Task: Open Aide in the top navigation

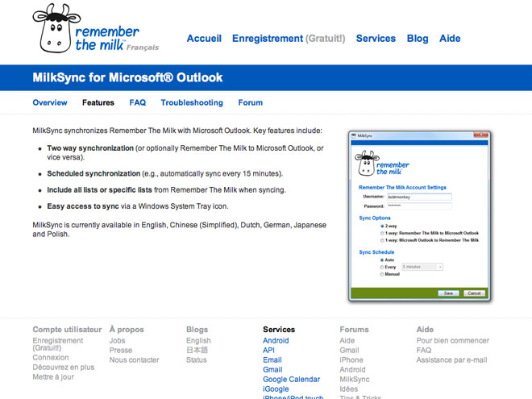Action: click(x=450, y=39)
